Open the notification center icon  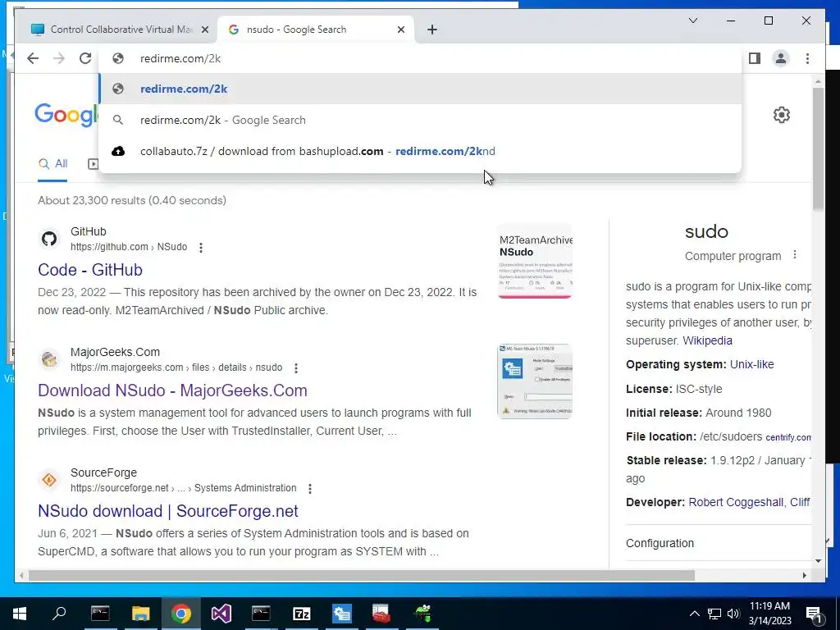pos(814,614)
